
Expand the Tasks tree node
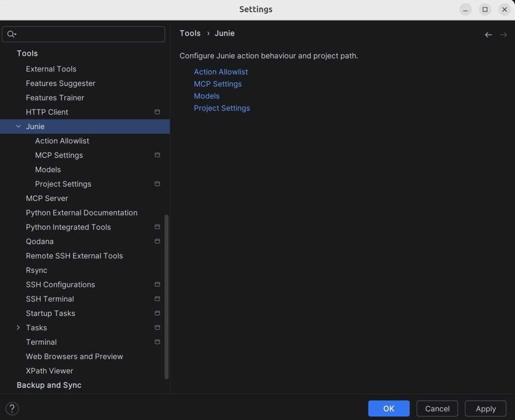[19, 328]
